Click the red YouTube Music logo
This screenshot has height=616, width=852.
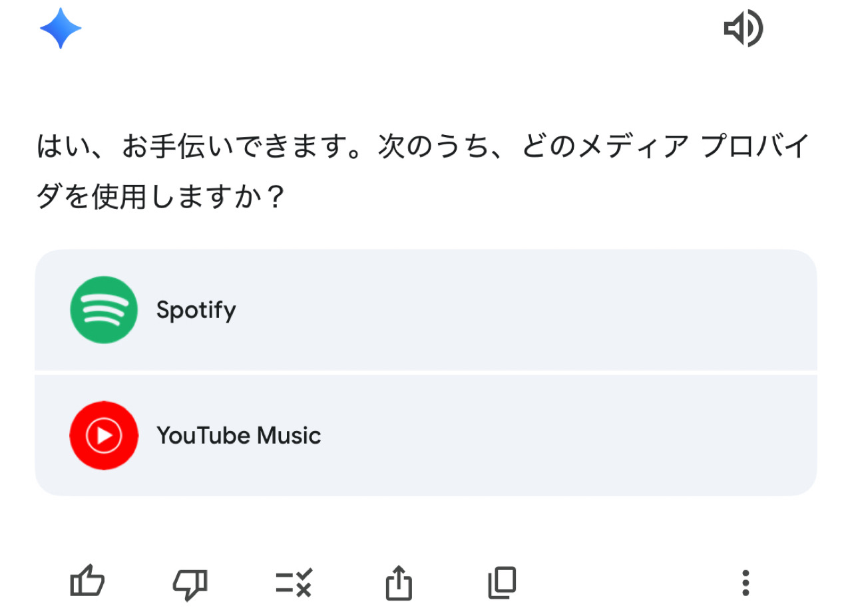104,435
